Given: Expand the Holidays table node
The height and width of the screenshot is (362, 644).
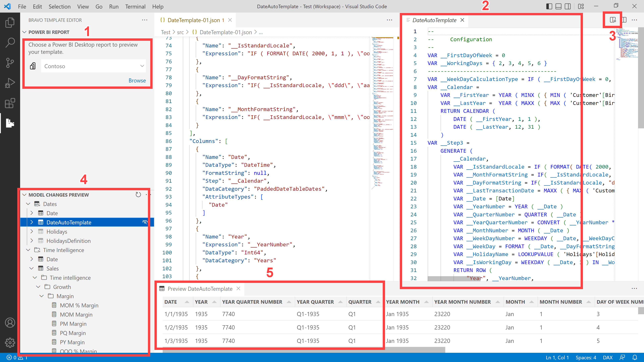Looking at the screenshot, I should click(x=32, y=231).
